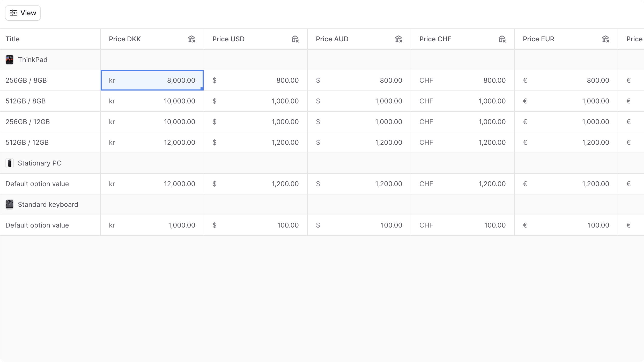Screen dimensions: 644x362
Task: Open the View options
Action: [x=23, y=13]
